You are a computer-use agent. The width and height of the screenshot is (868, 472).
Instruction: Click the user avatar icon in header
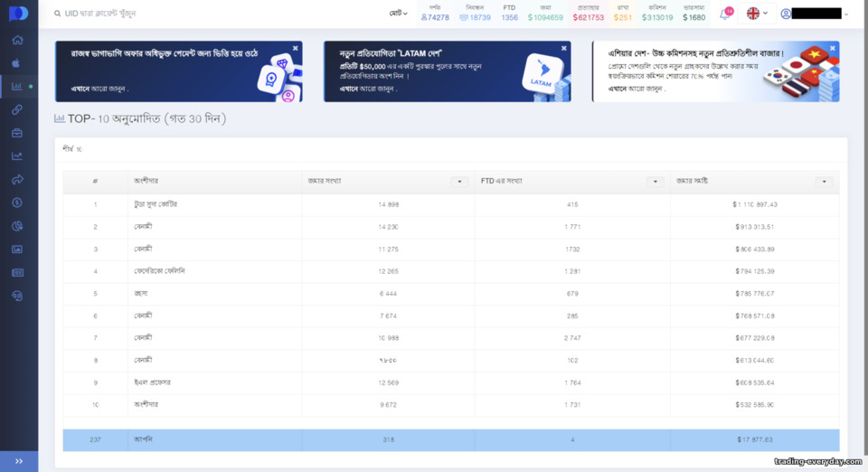(x=786, y=14)
